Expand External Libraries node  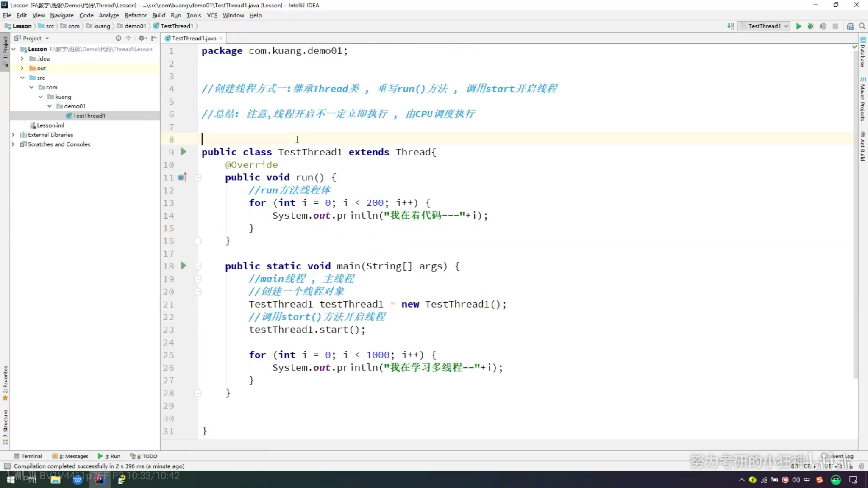(x=13, y=135)
